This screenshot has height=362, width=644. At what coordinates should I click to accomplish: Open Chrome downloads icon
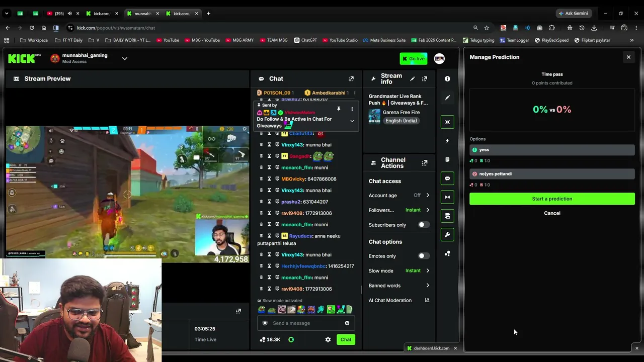click(x=594, y=28)
